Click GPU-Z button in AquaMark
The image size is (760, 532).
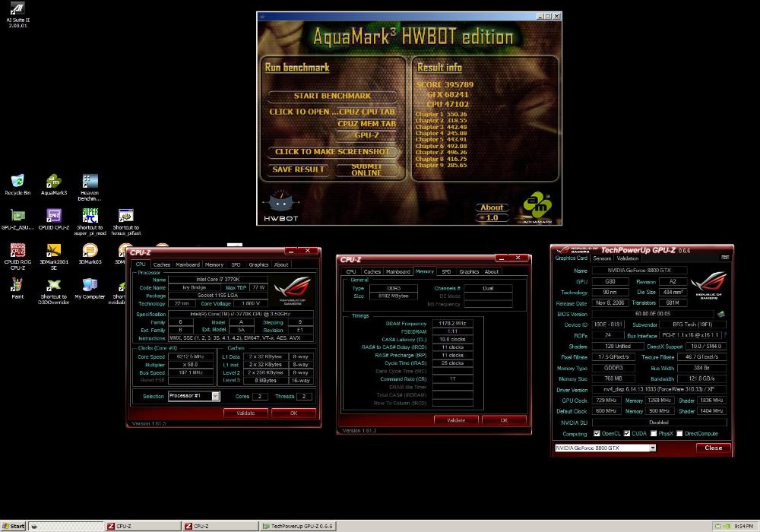tap(366, 135)
